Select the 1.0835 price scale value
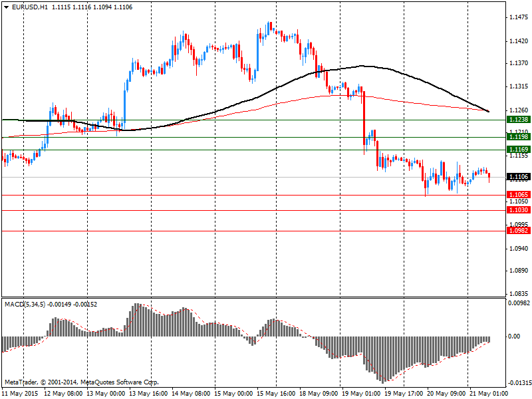 pos(519,294)
